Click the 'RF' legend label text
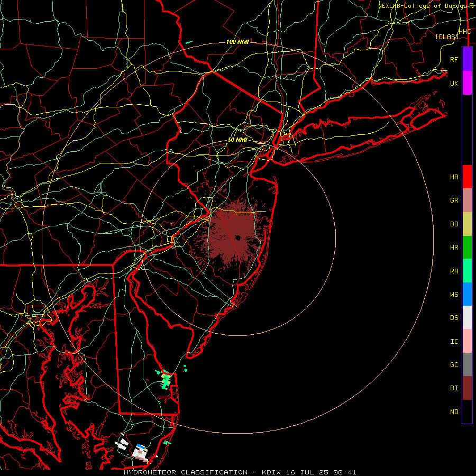Image resolution: width=476 pixels, height=476 pixels. click(x=454, y=59)
